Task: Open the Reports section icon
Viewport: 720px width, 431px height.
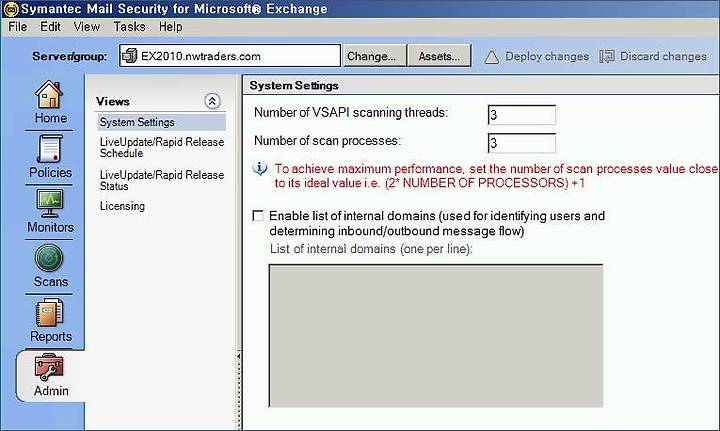Action: point(49,313)
